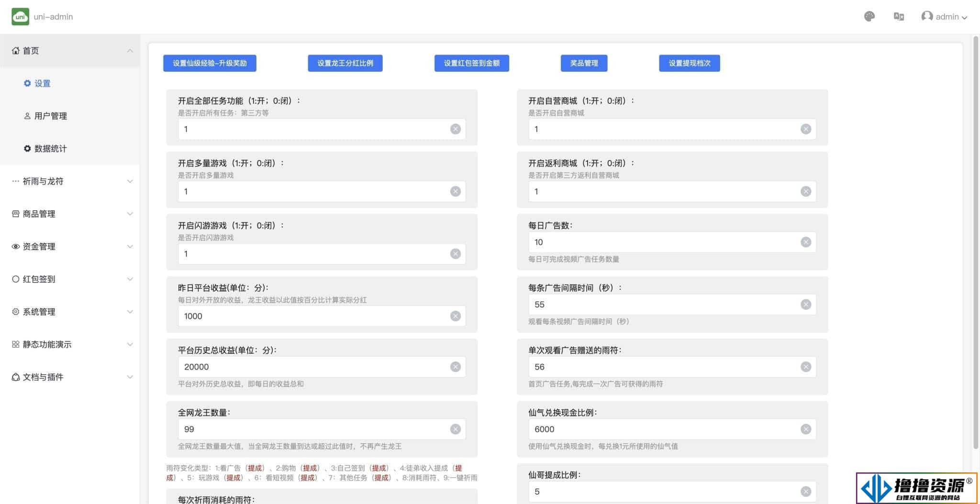Focus the 开启全部任务功能 input field
Viewport: 980px width, 504px height.
click(322, 129)
